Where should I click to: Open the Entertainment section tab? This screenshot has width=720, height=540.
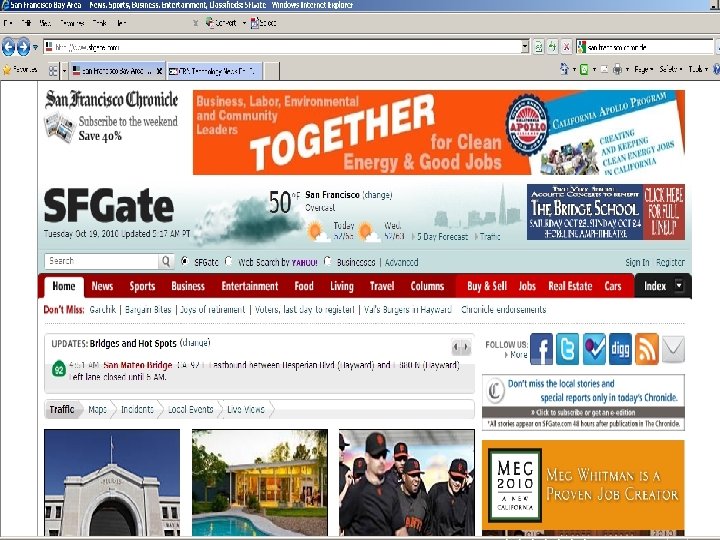coord(250,286)
